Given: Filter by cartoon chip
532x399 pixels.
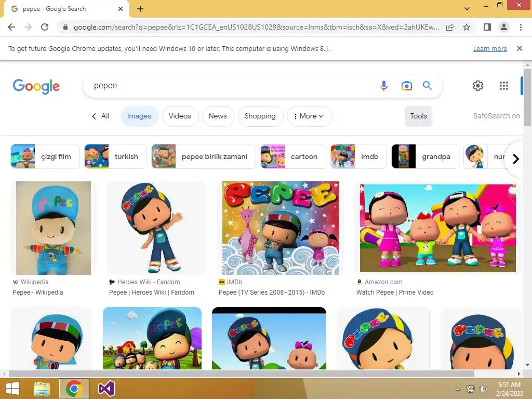Looking at the screenshot, I should tap(293, 156).
